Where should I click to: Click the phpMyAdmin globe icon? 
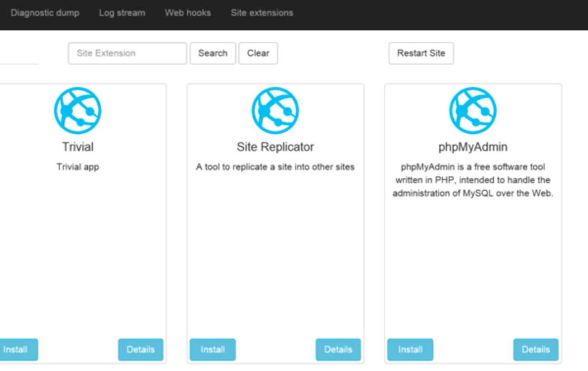tap(473, 111)
